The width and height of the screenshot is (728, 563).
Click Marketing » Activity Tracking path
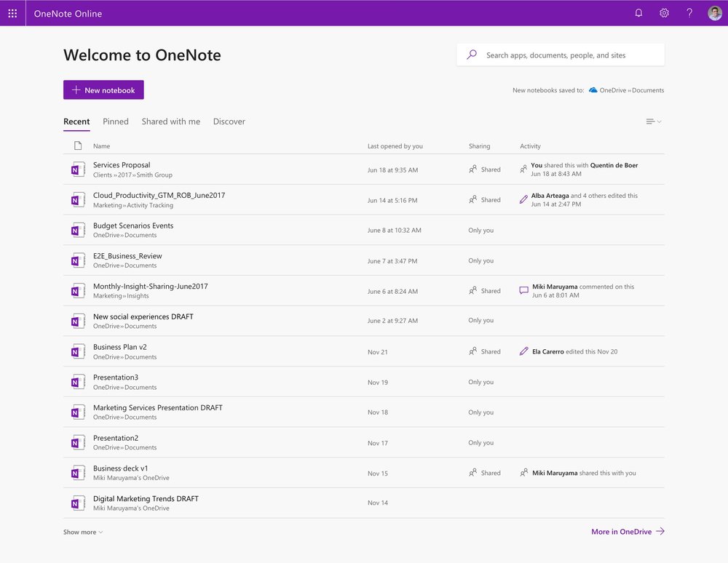click(x=132, y=205)
